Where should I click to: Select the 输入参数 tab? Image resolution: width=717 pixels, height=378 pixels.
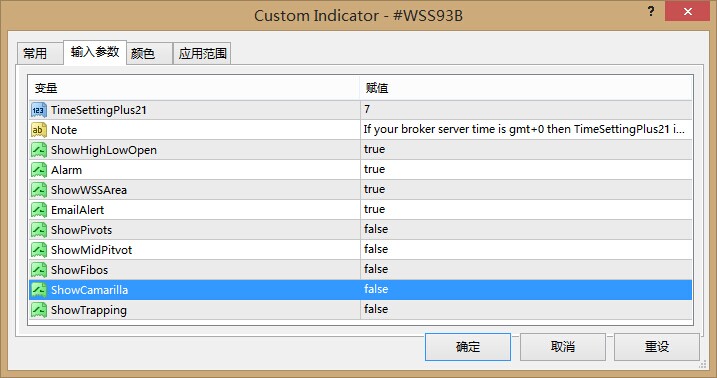95,52
